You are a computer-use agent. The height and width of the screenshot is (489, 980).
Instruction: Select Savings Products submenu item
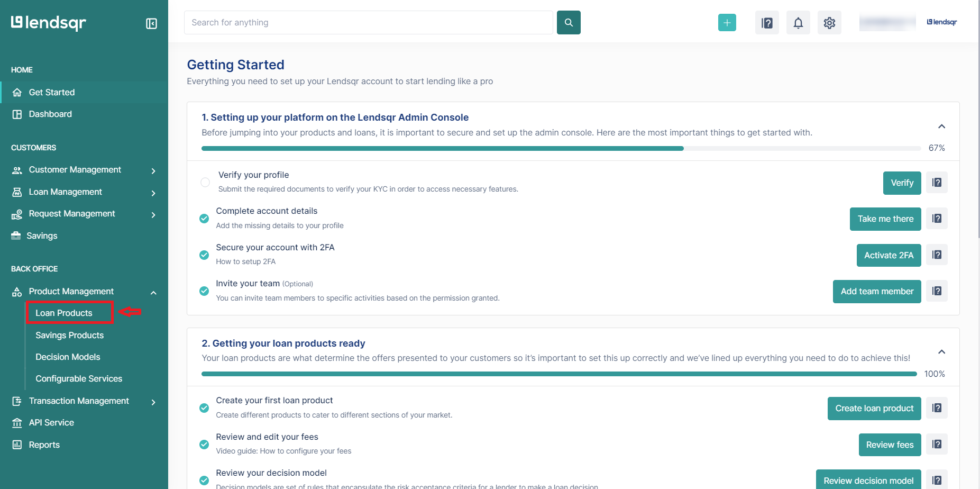pyautogui.click(x=69, y=335)
